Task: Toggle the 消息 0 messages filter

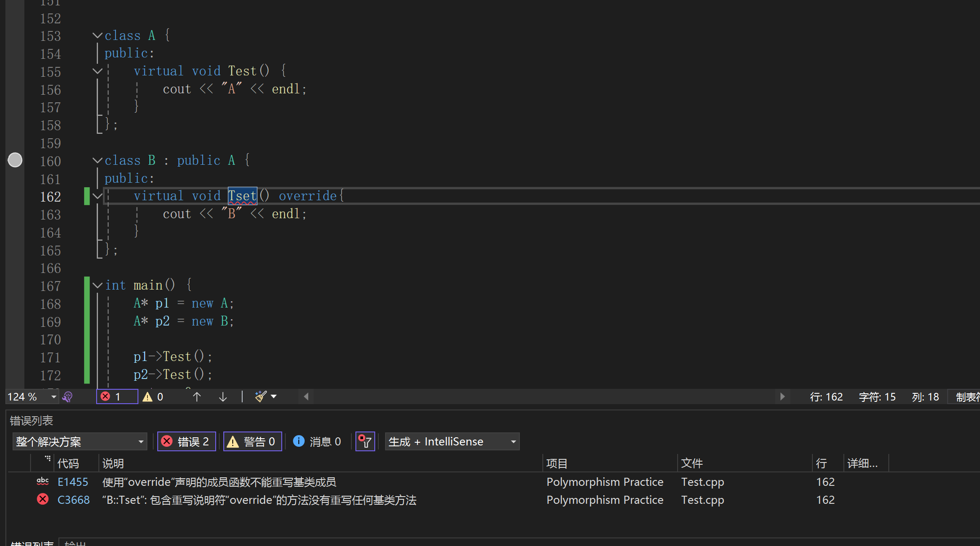Action: tap(317, 442)
